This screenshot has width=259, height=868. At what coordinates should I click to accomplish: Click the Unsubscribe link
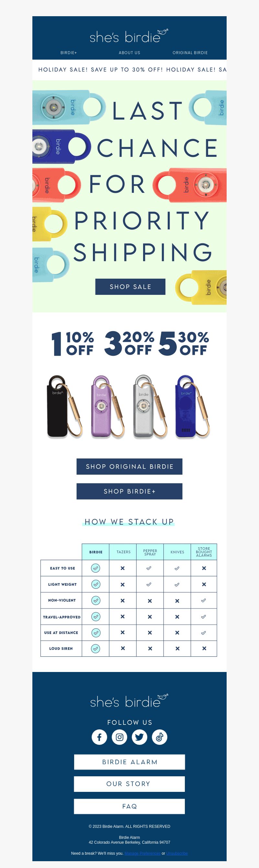pyautogui.click(x=177, y=853)
